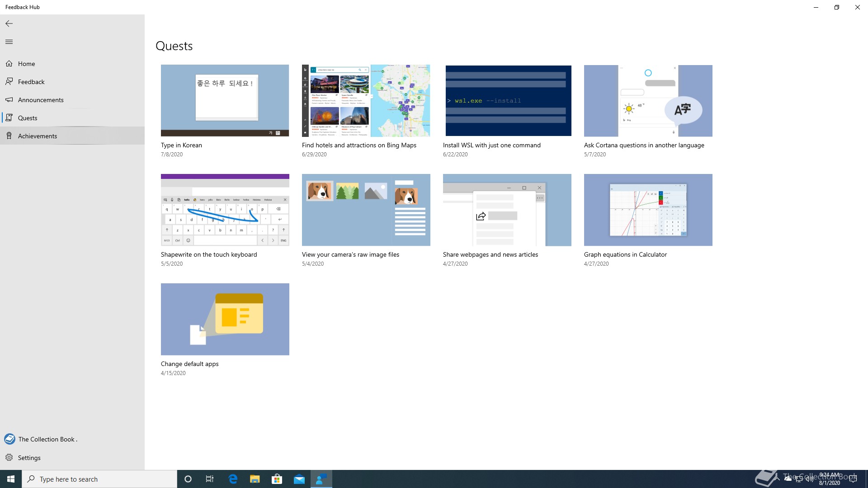868x488 pixels.
Task: Go to Home page
Action: 72,64
